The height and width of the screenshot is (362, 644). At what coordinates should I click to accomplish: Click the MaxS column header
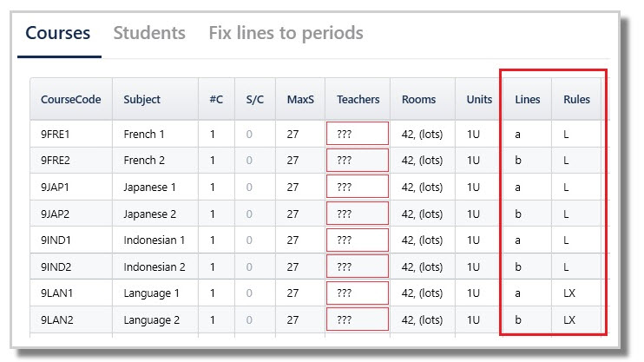(300, 100)
